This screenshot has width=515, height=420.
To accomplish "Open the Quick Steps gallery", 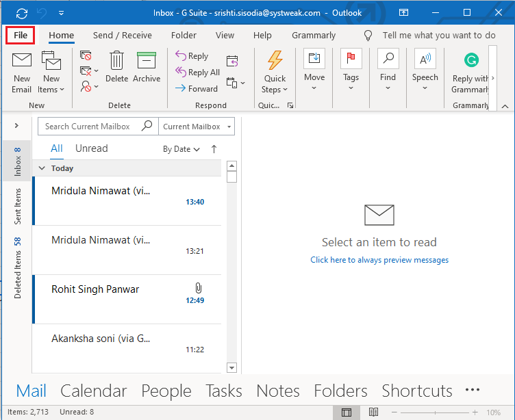I will coord(275,72).
